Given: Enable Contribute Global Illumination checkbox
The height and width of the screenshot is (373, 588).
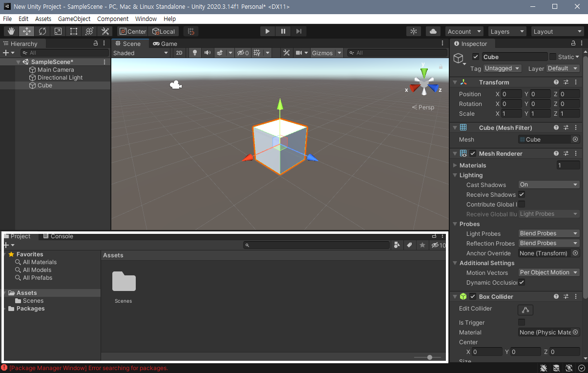Looking at the screenshot, I should (x=522, y=204).
